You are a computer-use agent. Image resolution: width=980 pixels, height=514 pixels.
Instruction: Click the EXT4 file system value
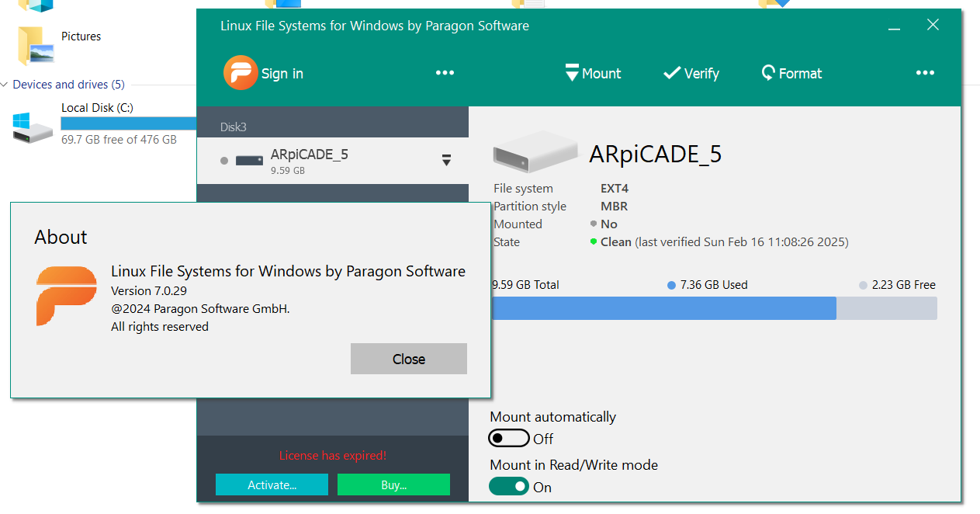(x=615, y=189)
